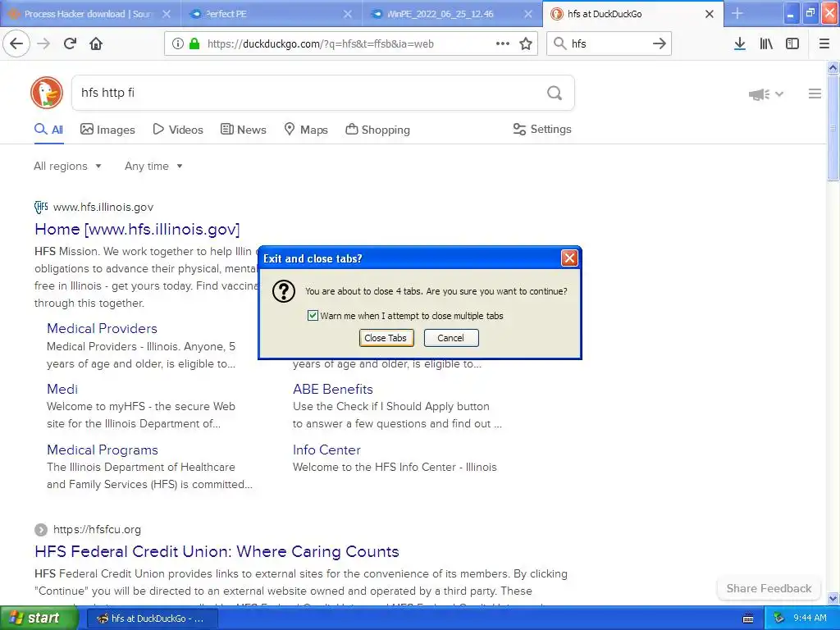840x630 pixels.
Task: Switch to Process Hacker download tab
Action: [90, 14]
